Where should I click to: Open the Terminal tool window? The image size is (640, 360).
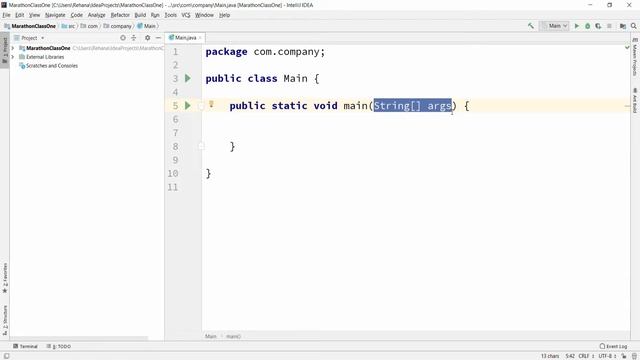click(x=25, y=346)
